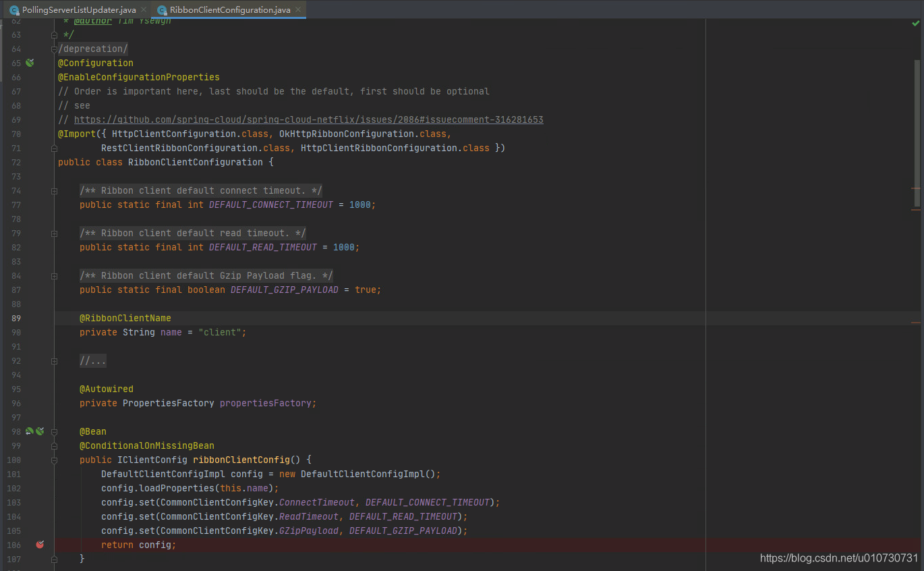The image size is (924, 571).
Task: Click the fold end marker on line 107
Action: pyautogui.click(x=54, y=559)
